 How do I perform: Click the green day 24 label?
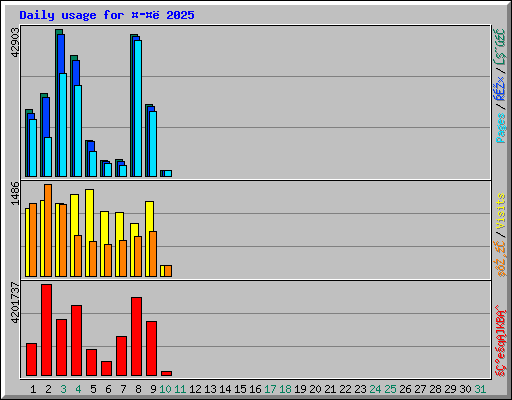point(375,389)
